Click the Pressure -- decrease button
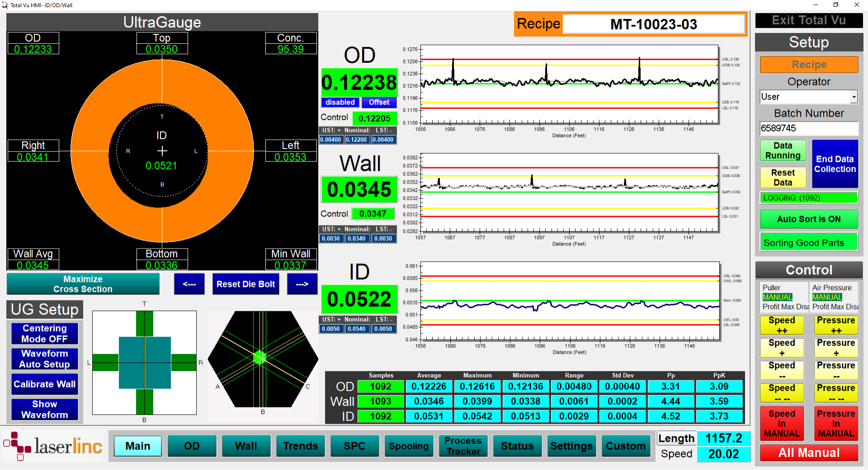The image size is (868, 470). pos(836,370)
